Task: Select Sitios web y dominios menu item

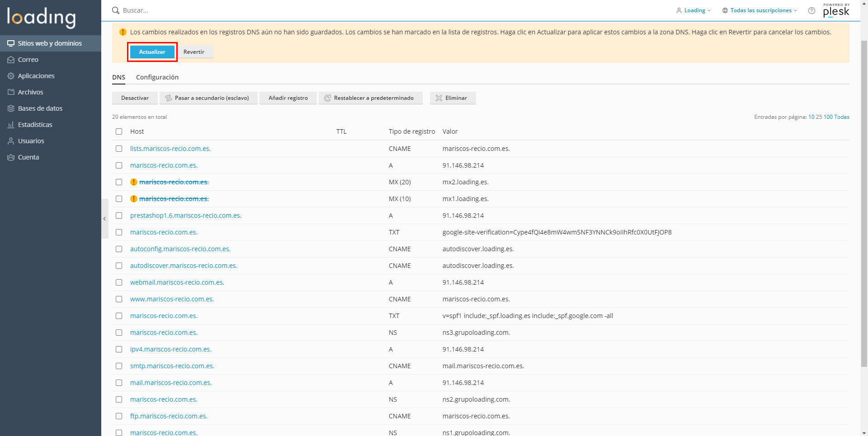Action: (50, 43)
